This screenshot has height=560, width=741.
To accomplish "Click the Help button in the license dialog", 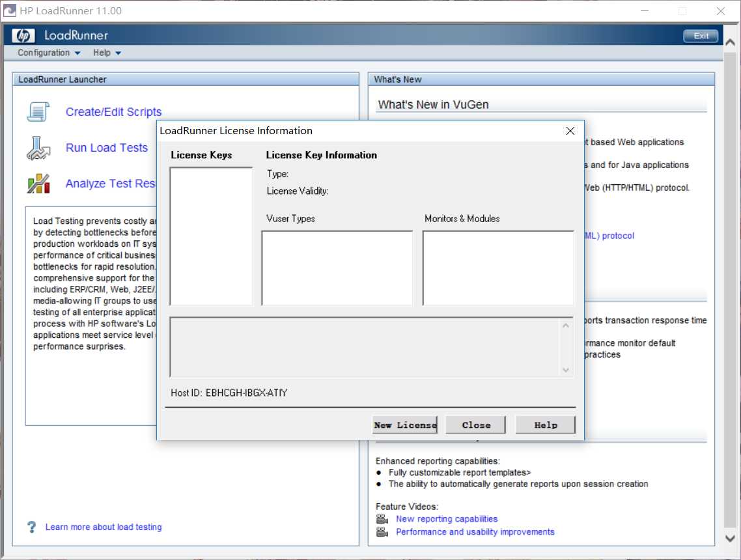I will (x=546, y=425).
